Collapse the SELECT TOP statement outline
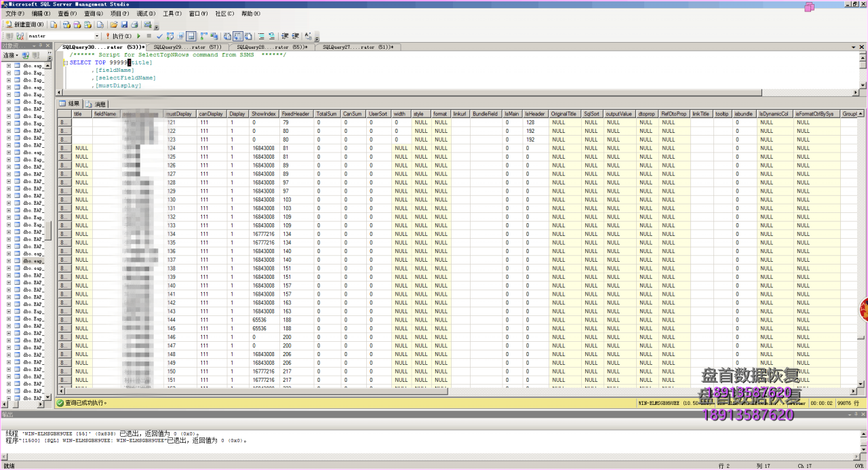 [66, 62]
